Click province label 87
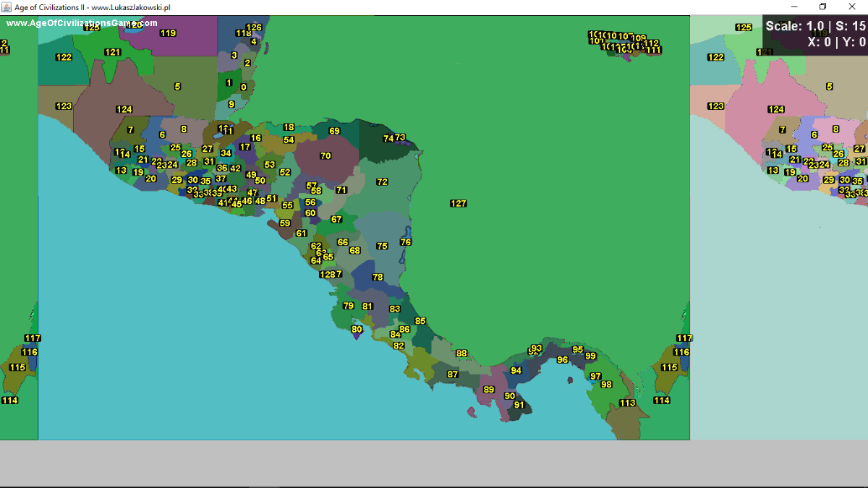Viewport: 868px width, 488px height. (453, 374)
